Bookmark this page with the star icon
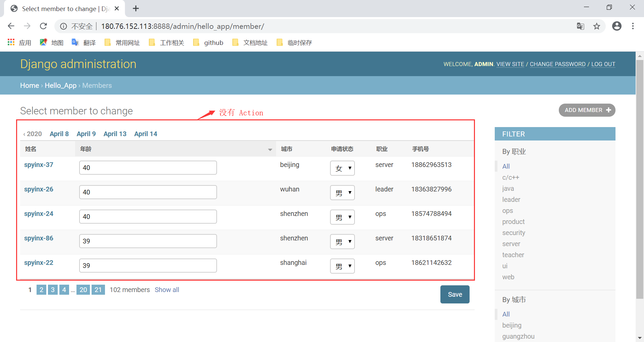The width and height of the screenshot is (644, 342). coord(597,26)
